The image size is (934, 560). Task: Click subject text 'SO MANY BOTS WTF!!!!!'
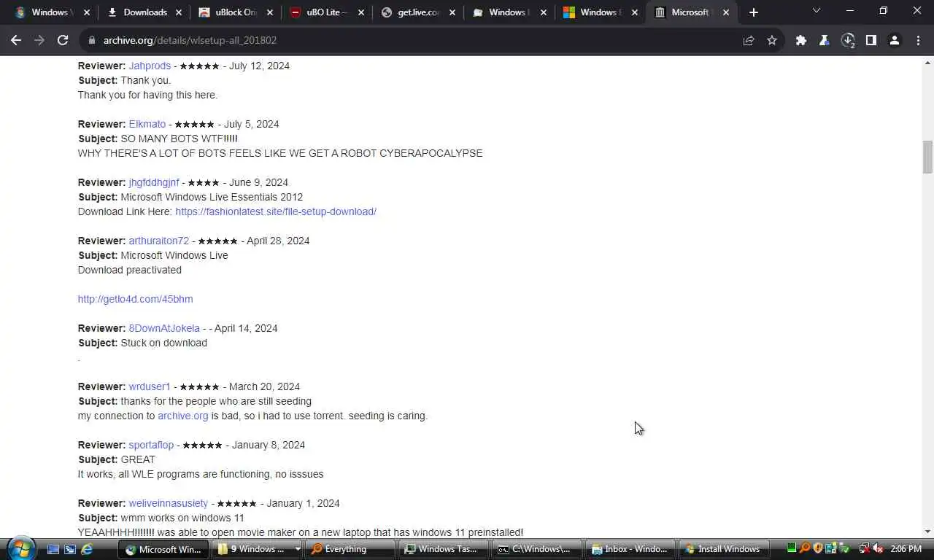coord(179,139)
